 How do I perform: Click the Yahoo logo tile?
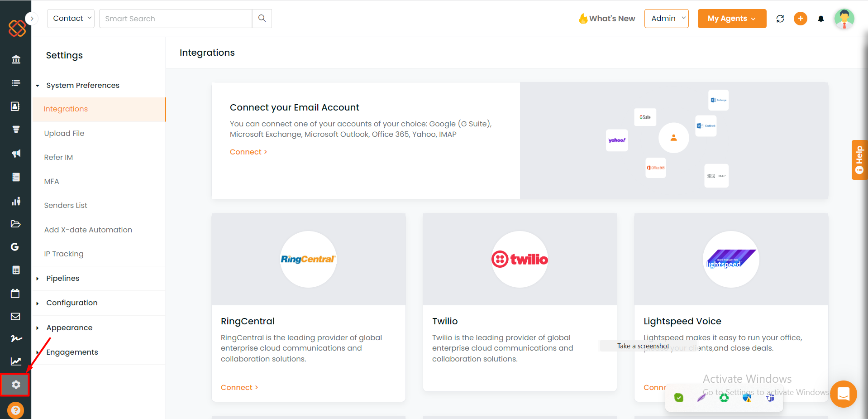[x=617, y=140]
